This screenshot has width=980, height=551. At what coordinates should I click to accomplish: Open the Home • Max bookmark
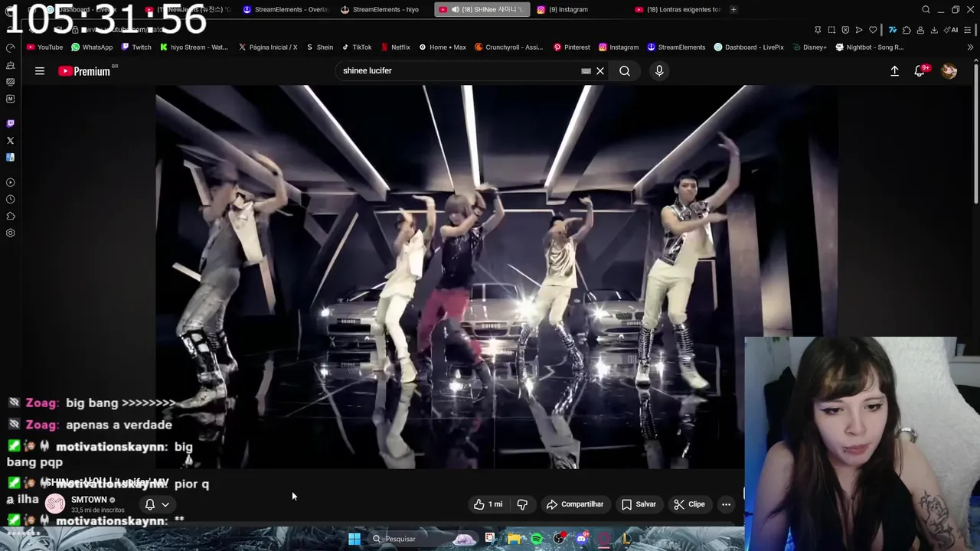[442, 47]
